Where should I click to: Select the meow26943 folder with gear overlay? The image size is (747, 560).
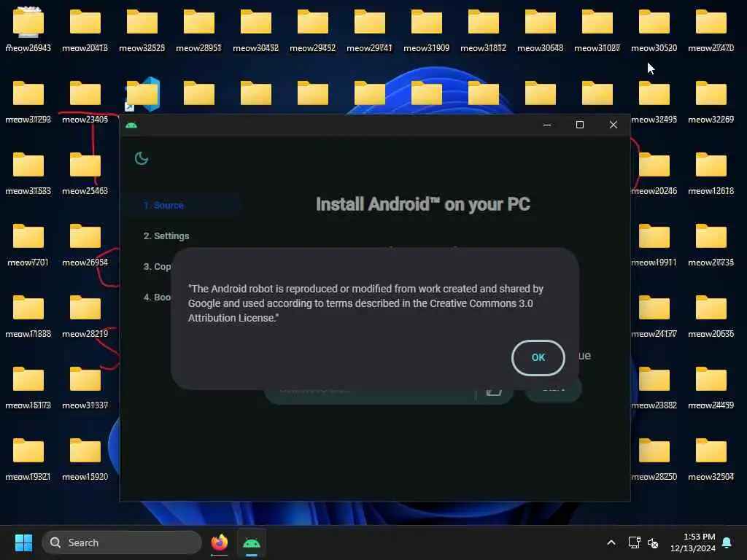click(x=28, y=31)
